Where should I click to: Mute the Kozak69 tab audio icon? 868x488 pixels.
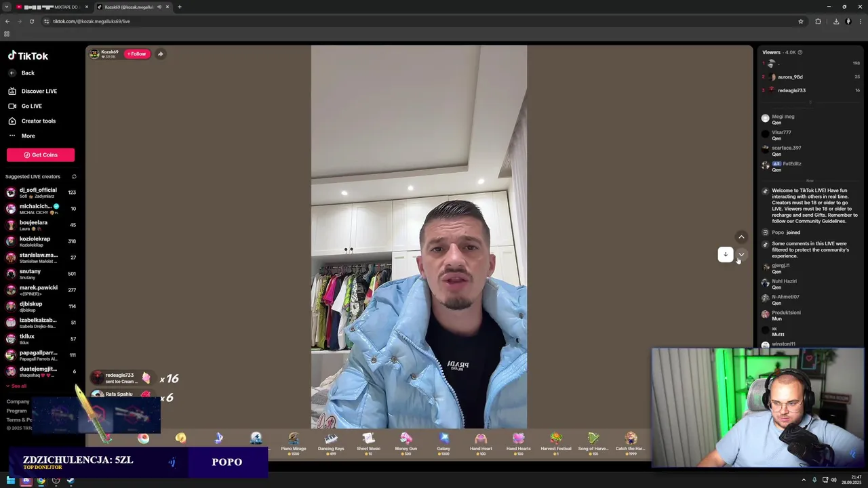[x=159, y=7]
